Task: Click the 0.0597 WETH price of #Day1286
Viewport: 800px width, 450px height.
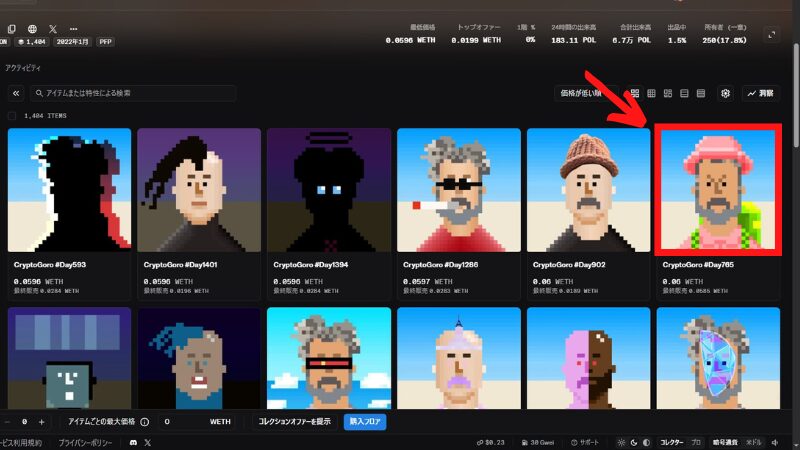Action: tap(428, 281)
